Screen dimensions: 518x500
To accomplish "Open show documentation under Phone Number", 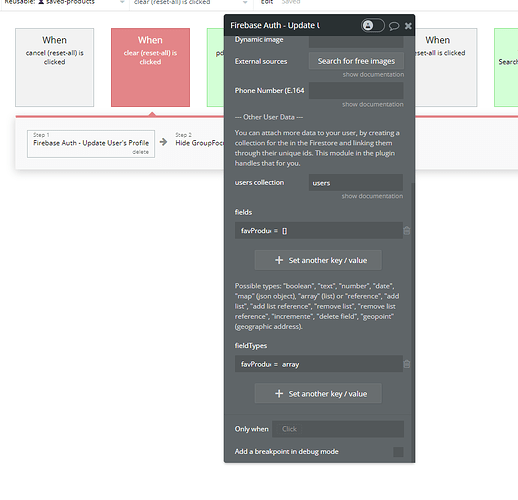I will [373, 104].
